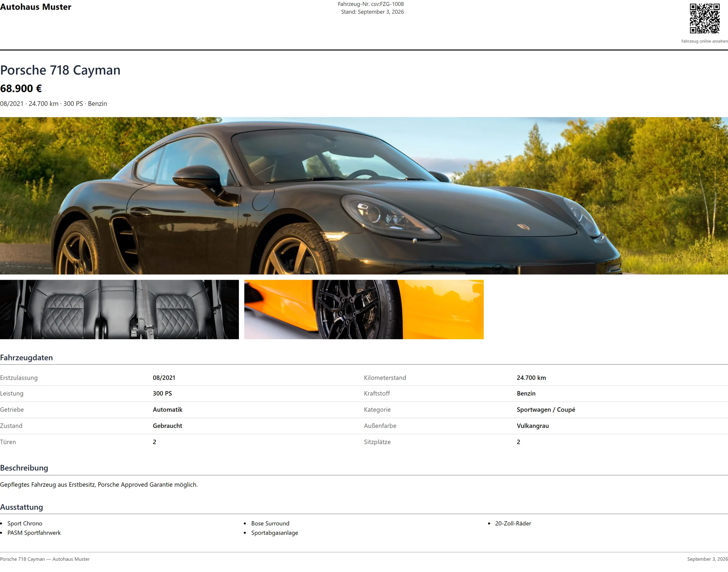728x572 pixels.
Task: Click the Getriebe label
Action: 12,410
